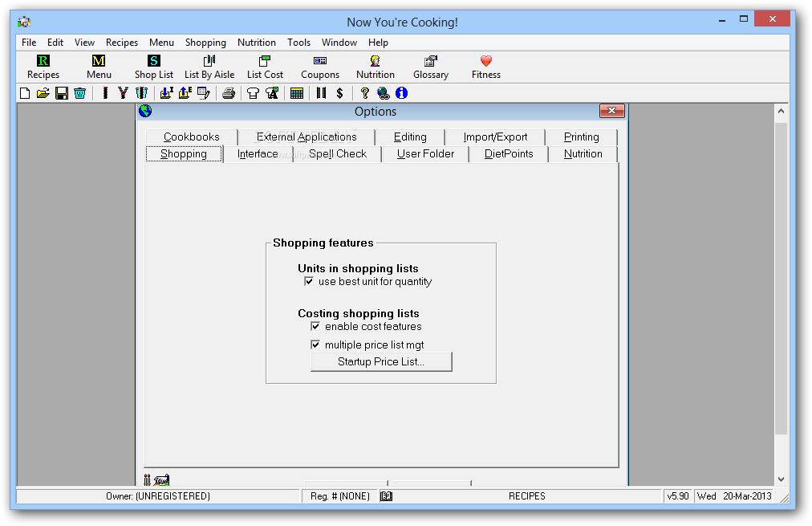Viewport: 812px width, 526px height.
Task: Click the open book icon in status bar
Action: click(x=386, y=496)
